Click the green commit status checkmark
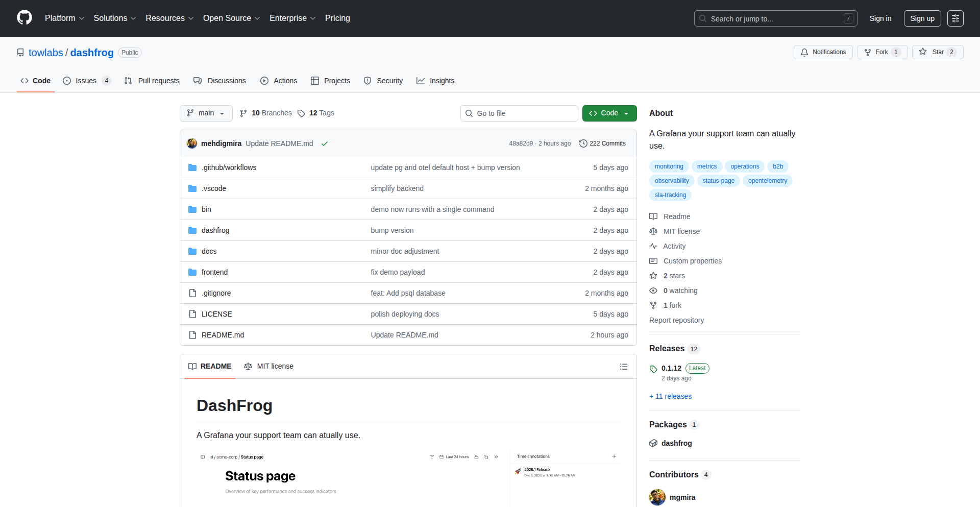Screen dimensions: 980x507 coord(325,143)
